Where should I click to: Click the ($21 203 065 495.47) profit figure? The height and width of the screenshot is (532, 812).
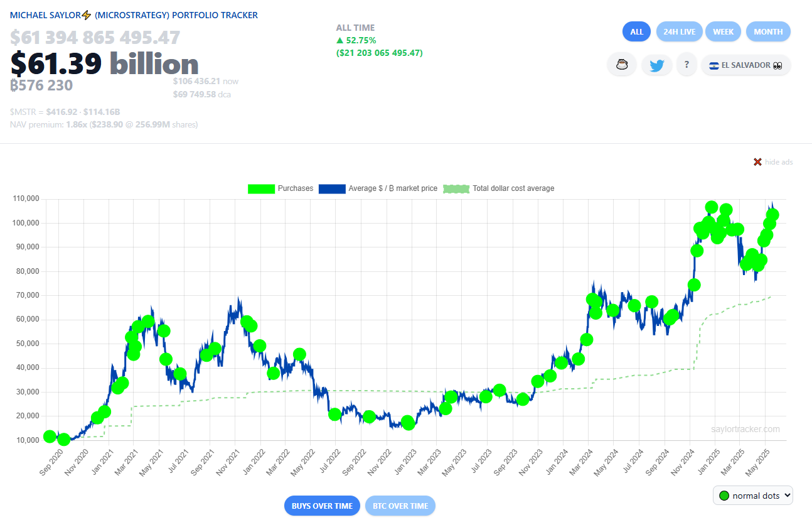[x=380, y=53]
